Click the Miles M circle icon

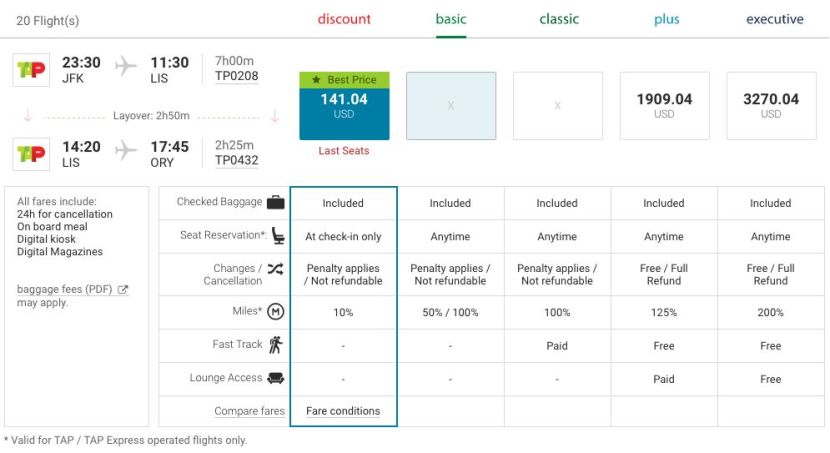[275, 312]
